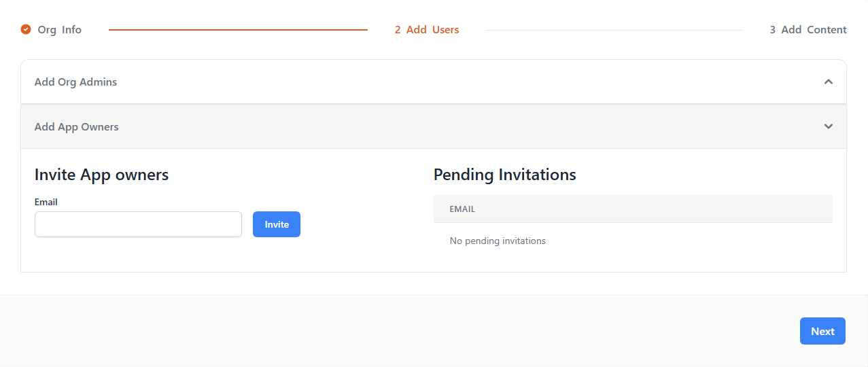
Task: Proceed with the Next button
Action: coord(822,331)
